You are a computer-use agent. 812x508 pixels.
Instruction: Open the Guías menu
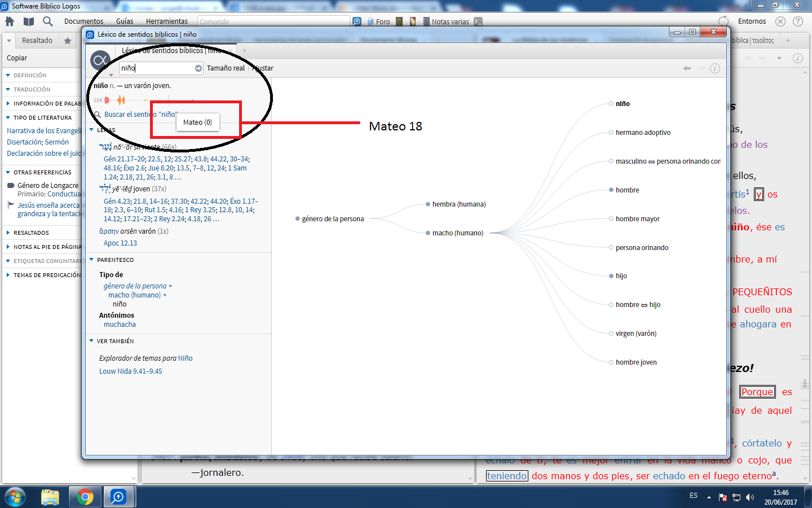[125, 21]
